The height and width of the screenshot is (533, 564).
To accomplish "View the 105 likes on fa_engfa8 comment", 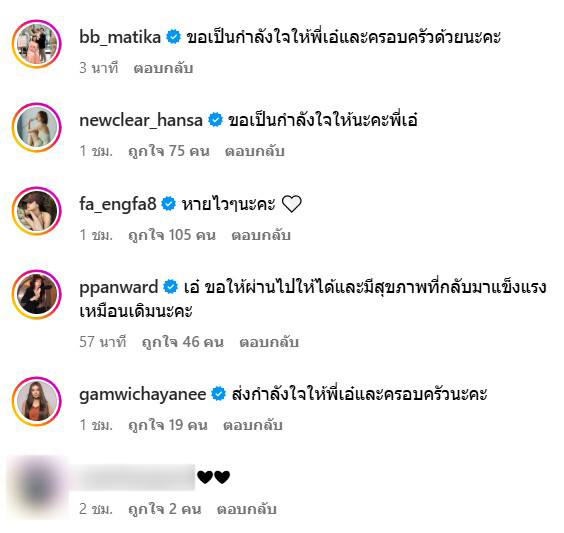I will pyautogui.click(x=172, y=235).
